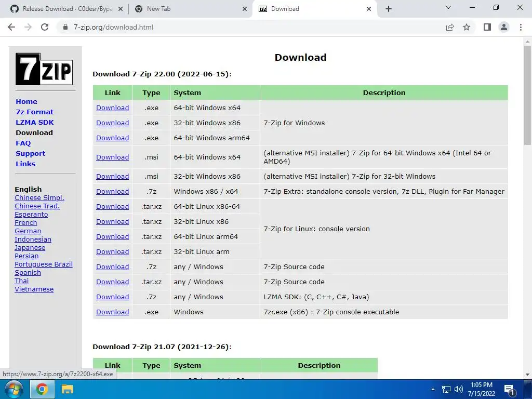The image size is (532, 399).
Task: Click the taskbar clock showing 1:05 PM
Action: (482, 389)
